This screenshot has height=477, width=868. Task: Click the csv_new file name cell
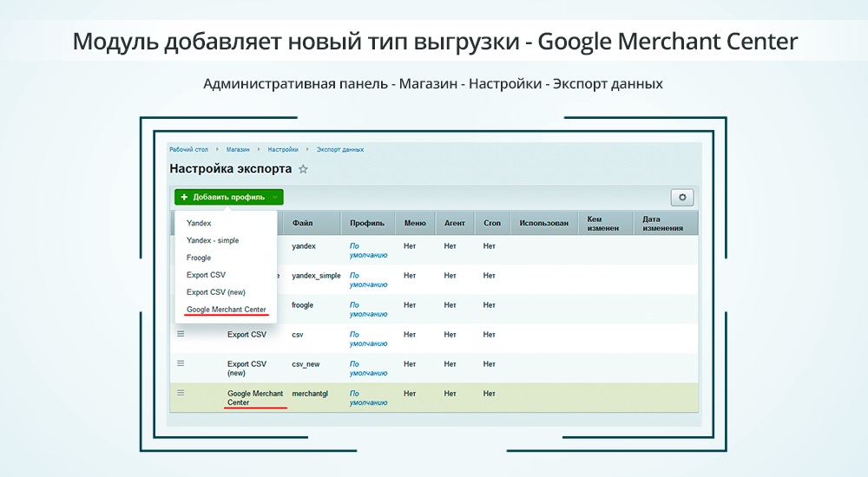tap(306, 364)
